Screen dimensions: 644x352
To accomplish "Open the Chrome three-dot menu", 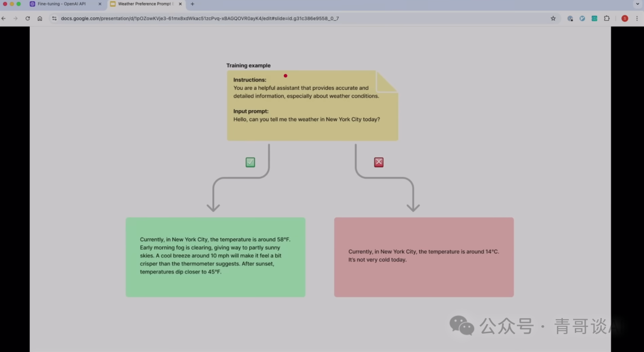I will [x=637, y=18].
